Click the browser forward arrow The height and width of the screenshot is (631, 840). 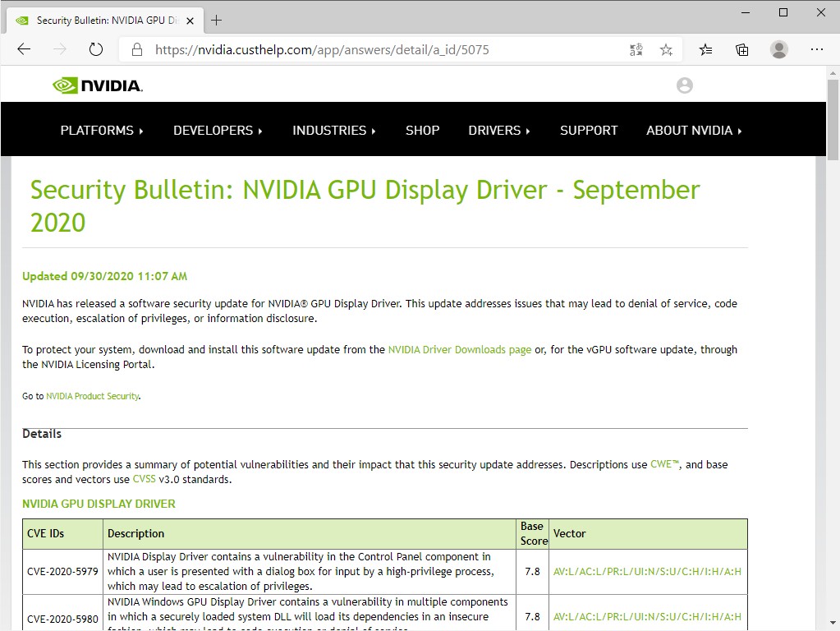tap(60, 50)
